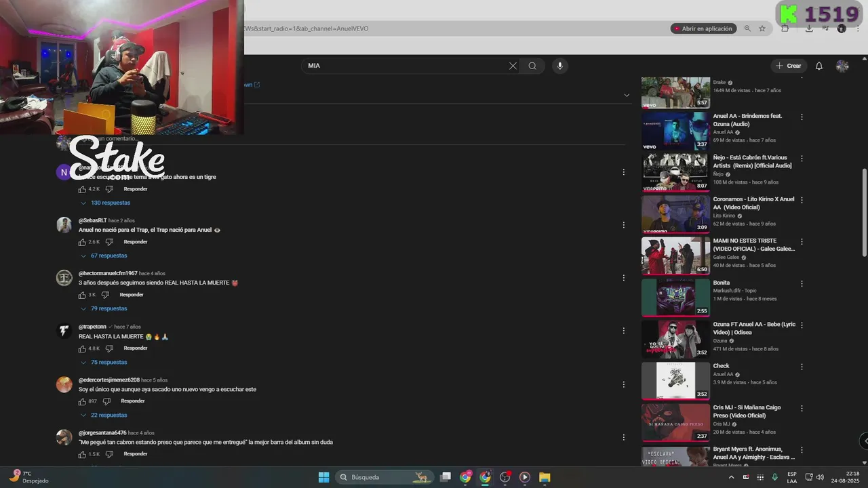
Task: Open the taskbar Task View icon
Action: [x=446, y=477]
